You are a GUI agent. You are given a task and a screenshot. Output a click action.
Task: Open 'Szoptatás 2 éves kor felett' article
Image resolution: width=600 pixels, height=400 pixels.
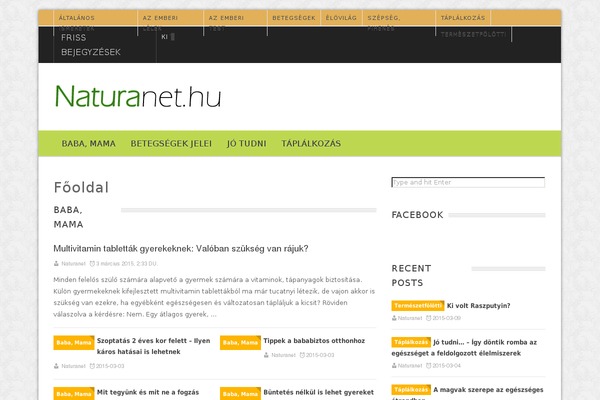coord(153,346)
